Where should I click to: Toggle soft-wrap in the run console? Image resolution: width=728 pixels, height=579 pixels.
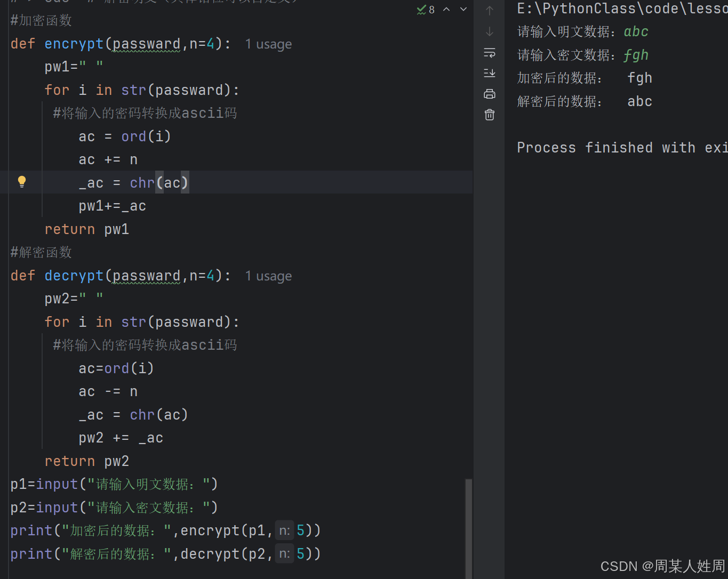coord(490,53)
